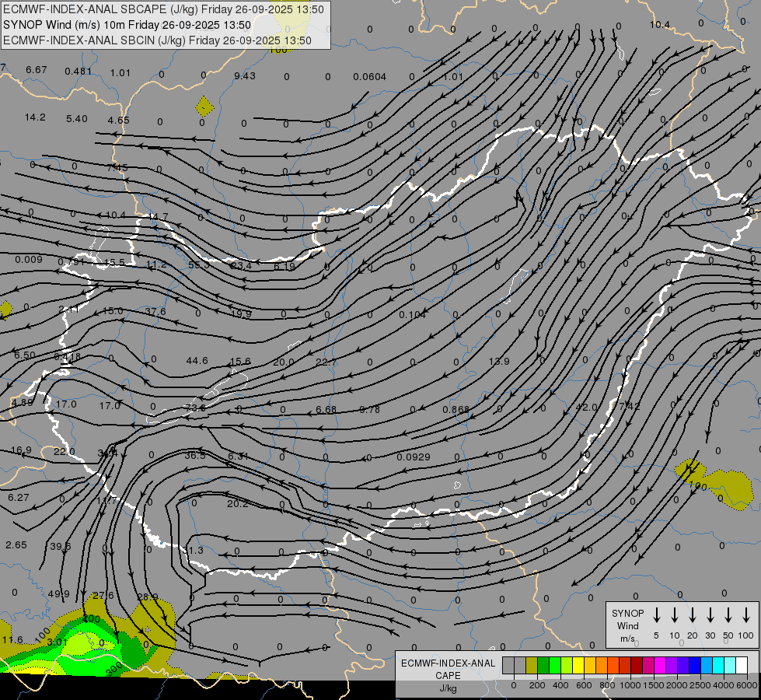The height and width of the screenshot is (700, 761).
Task: Click the map value 39.5
Action: click(x=61, y=546)
